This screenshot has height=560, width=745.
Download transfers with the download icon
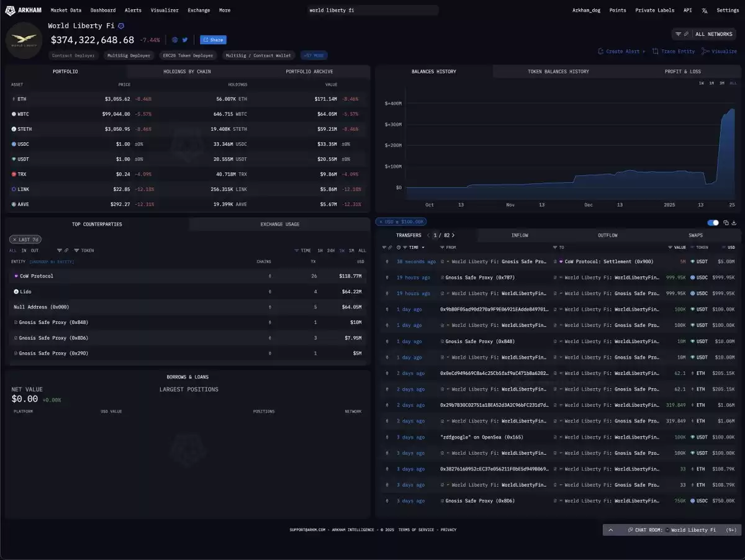click(x=734, y=222)
